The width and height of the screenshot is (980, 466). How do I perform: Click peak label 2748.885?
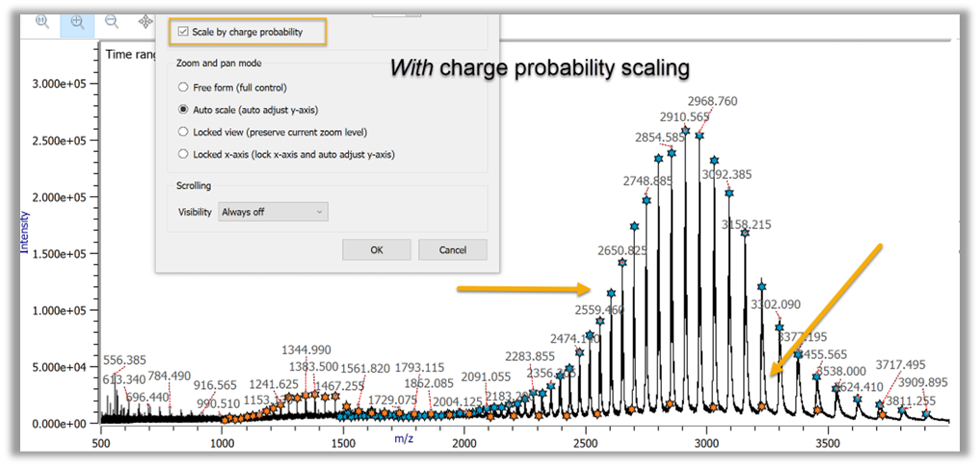(x=649, y=181)
